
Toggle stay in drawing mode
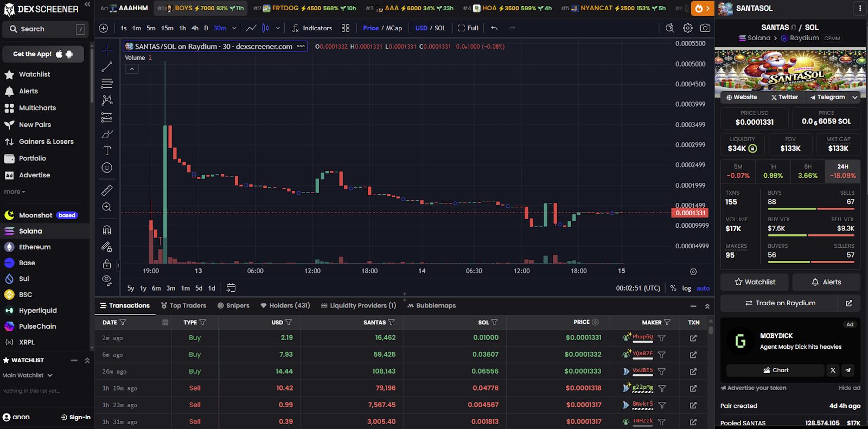click(107, 247)
